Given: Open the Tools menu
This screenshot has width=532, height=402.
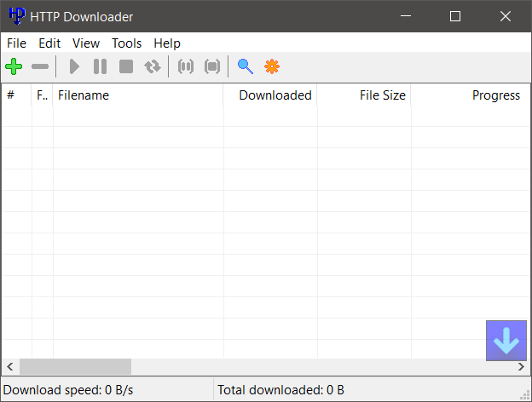Looking at the screenshot, I should click(x=126, y=43).
